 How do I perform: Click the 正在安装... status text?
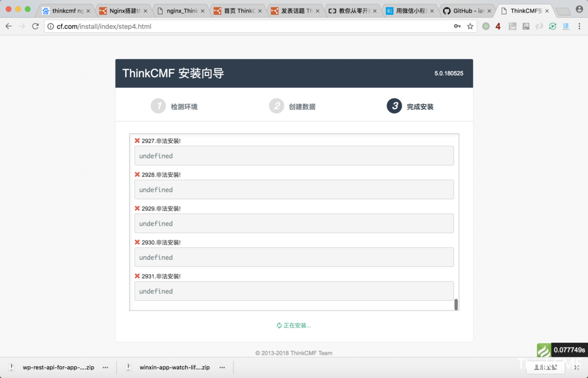(297, 326)
